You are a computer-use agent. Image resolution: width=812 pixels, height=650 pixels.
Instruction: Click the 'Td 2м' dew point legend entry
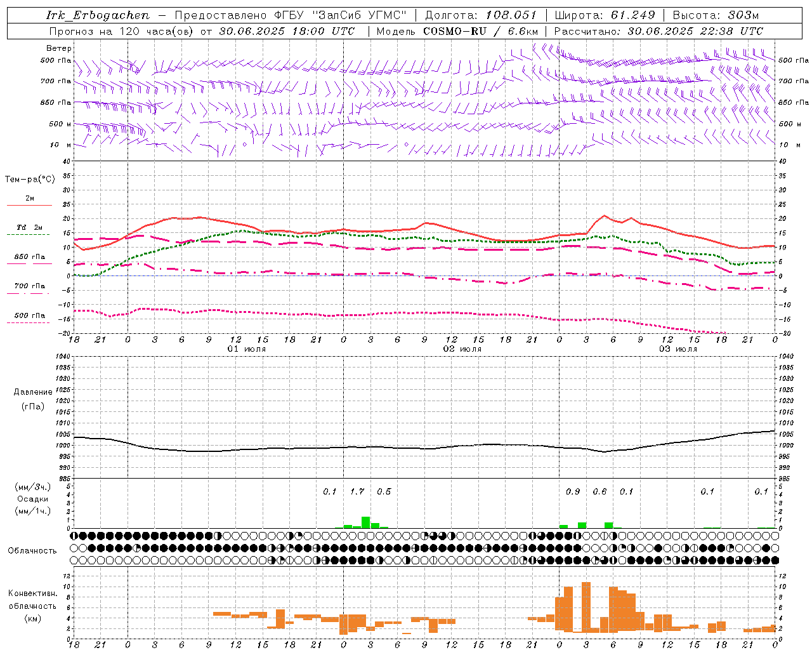pyautogui.click(x=30, y=227)
